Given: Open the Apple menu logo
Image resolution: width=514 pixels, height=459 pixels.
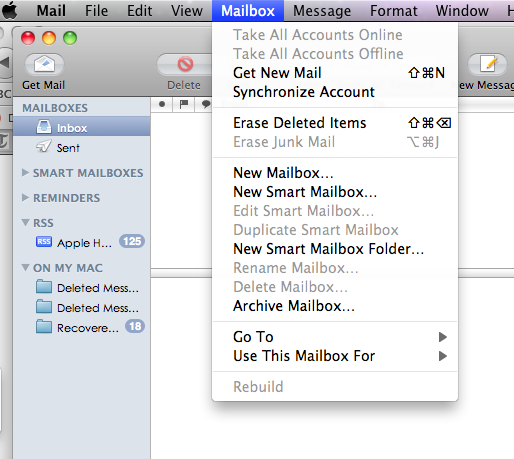Looking at the screenshot, I should pos(10,10).
